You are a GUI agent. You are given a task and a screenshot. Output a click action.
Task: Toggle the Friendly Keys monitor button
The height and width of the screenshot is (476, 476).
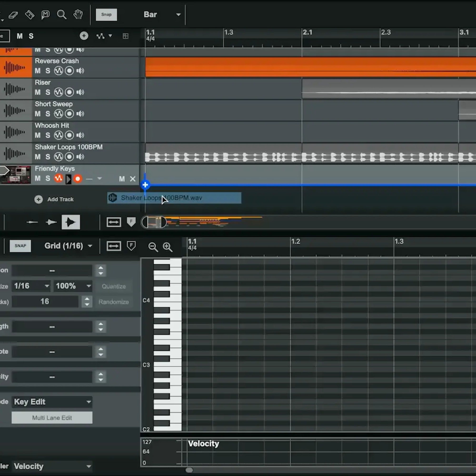pyautogui.click(x=68, y=179)
